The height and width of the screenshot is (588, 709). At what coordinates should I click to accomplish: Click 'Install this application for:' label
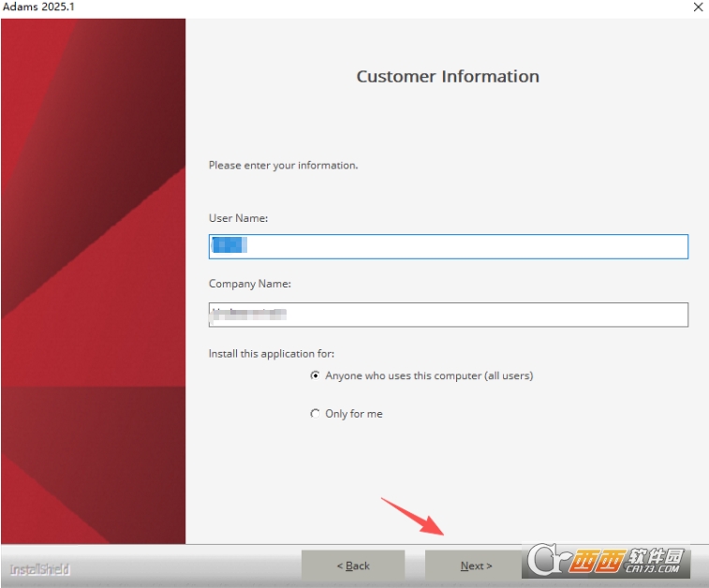click(x=272, y=353)
